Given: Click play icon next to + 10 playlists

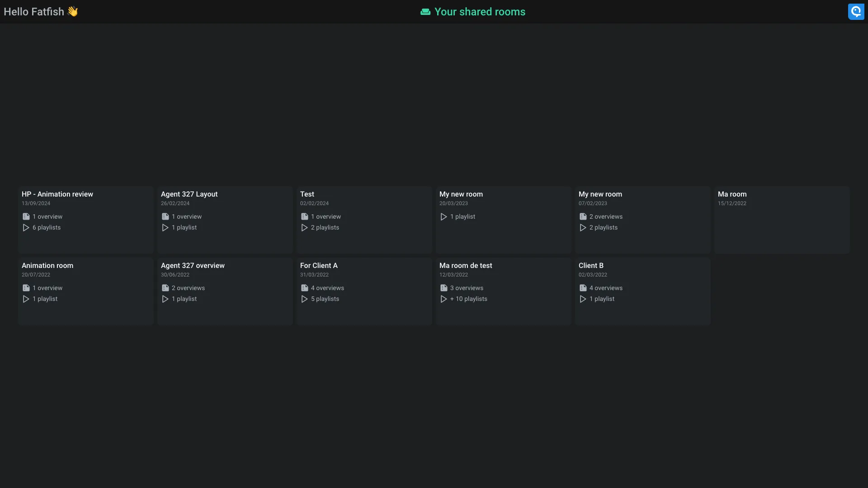Looking at the screenshot, I should point(443,299).
